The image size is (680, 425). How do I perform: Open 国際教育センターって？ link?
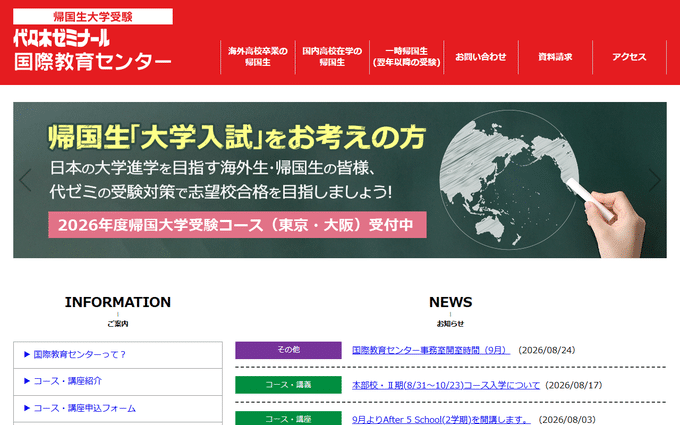coord(79,354)
